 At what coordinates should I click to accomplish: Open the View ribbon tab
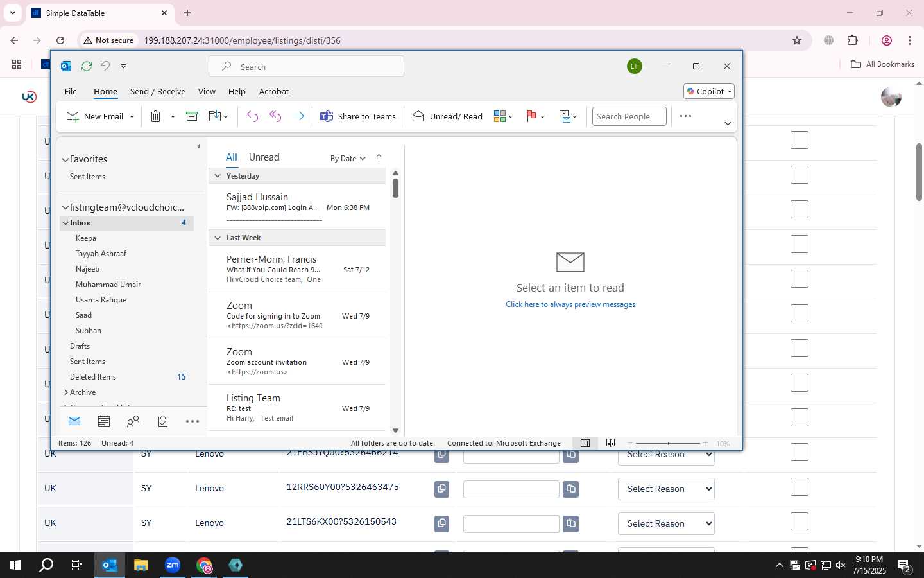(x=207, y=91)
